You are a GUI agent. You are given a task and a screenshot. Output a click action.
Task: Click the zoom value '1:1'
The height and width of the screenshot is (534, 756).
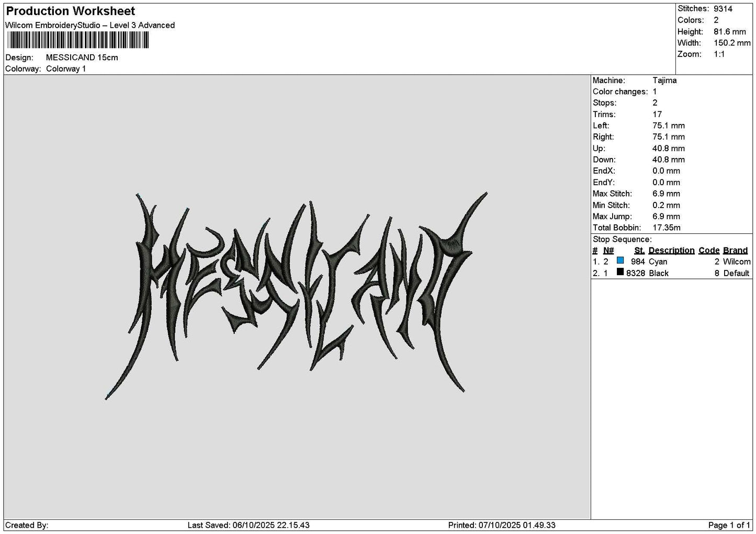(x=719, y=54)
